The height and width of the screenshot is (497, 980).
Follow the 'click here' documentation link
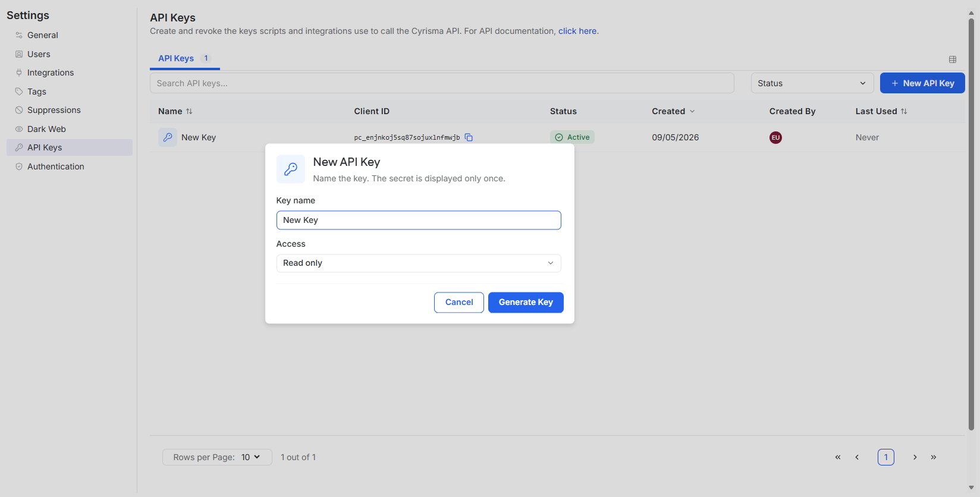(577, 31)
